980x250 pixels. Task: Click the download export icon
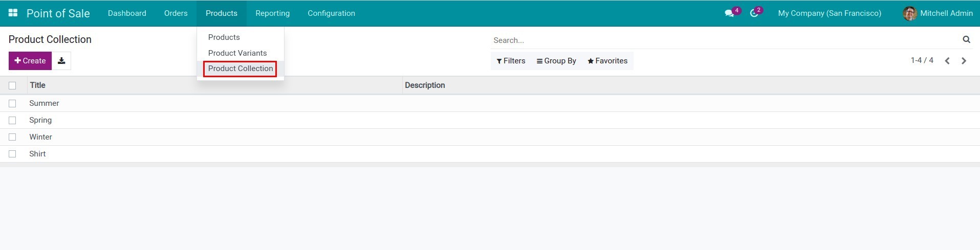point(61,61)
